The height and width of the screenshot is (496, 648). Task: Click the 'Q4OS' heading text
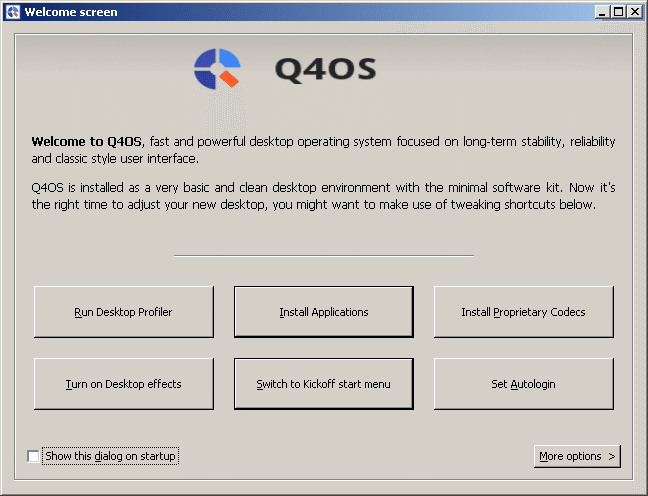[326, 69]
